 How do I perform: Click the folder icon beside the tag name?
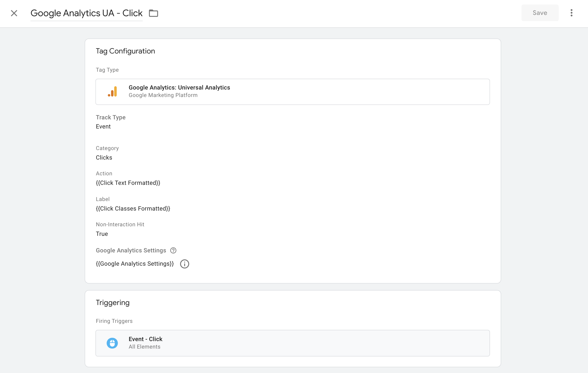(x=153, y=13)
